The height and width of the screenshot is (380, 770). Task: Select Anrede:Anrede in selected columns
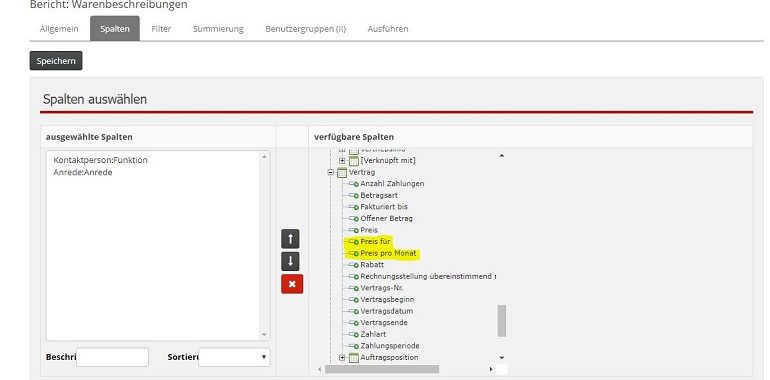(83, 172)
